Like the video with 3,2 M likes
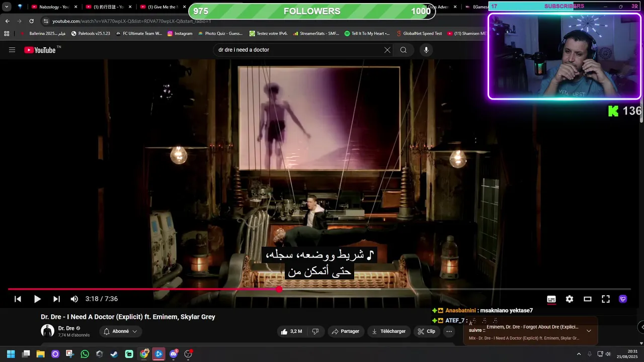 291,331
